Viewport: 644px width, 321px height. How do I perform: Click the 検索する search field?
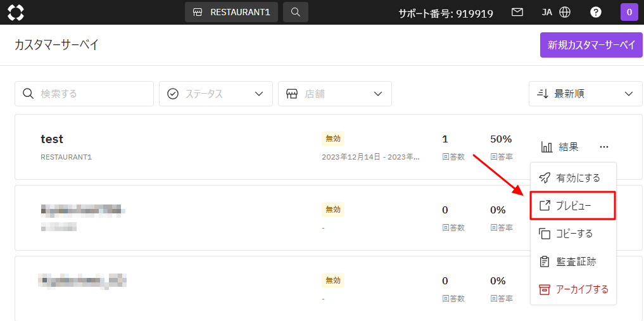click(84, 94)
